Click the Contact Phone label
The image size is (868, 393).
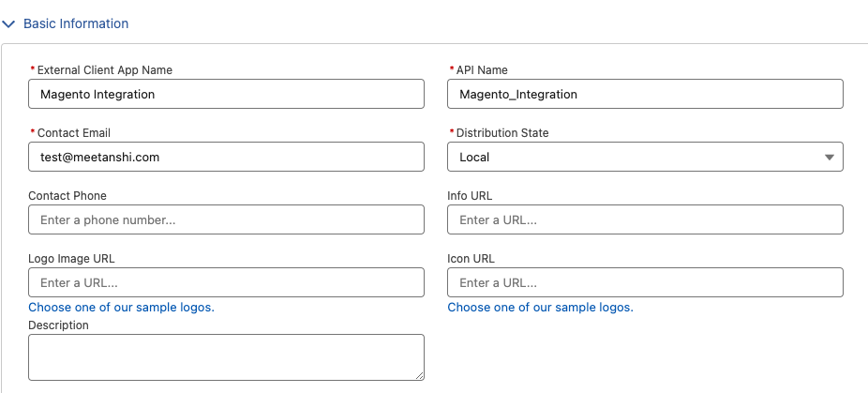67,196
